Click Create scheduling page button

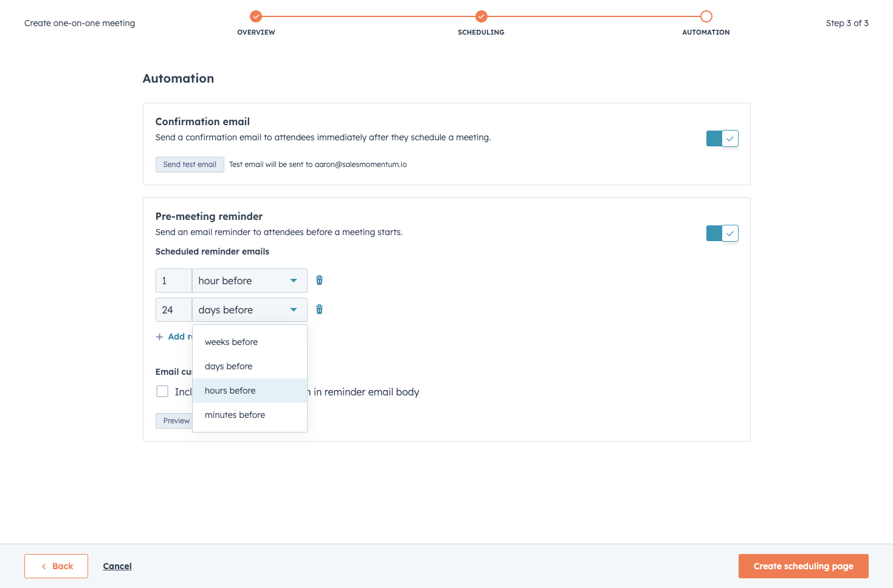(803, 566)
